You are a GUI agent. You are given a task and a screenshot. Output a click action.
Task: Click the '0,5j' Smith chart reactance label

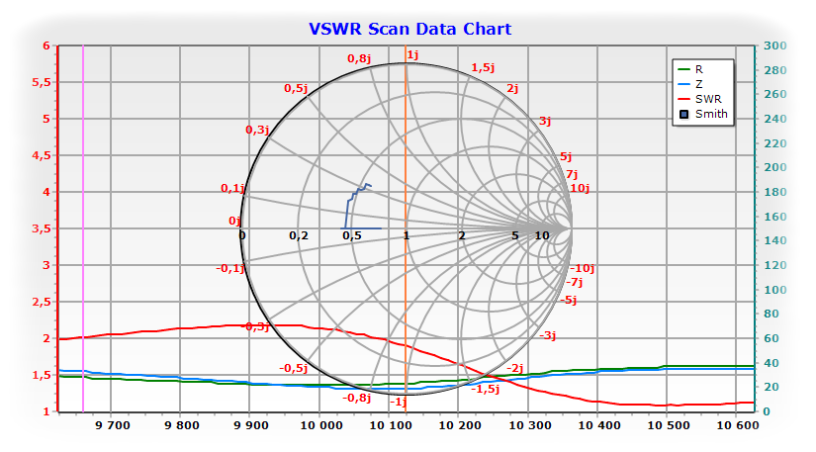(296, 88)
